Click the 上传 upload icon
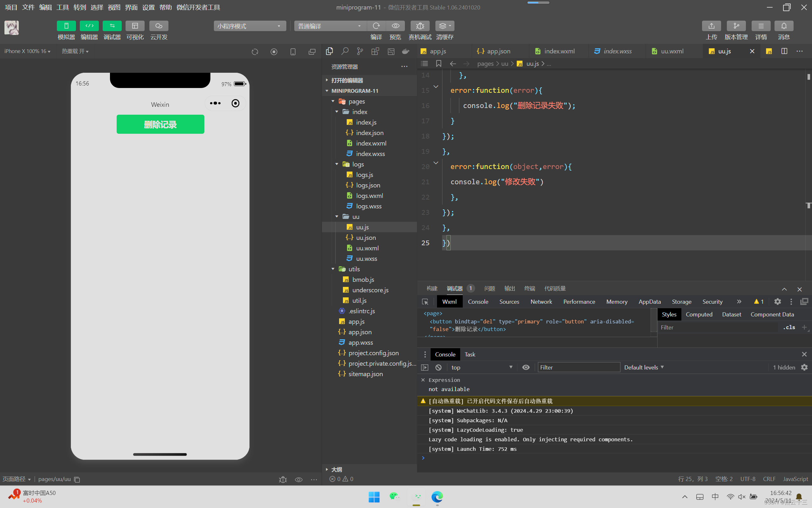The width and height of the screenshot is (812, 508). click(x=711, y=26)
